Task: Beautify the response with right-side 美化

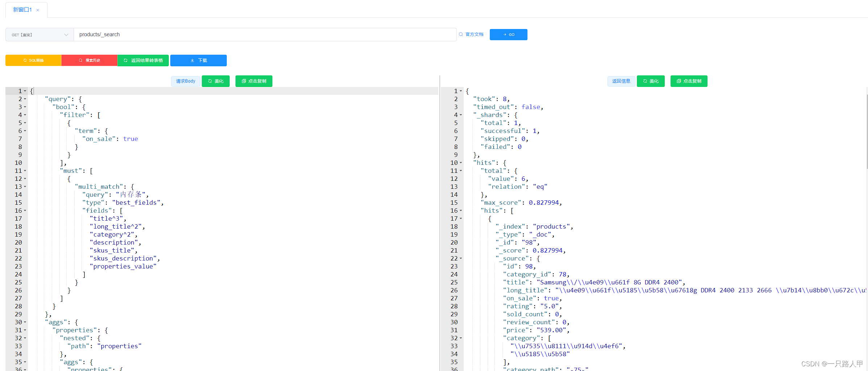Action: click(x=651, y=81)
